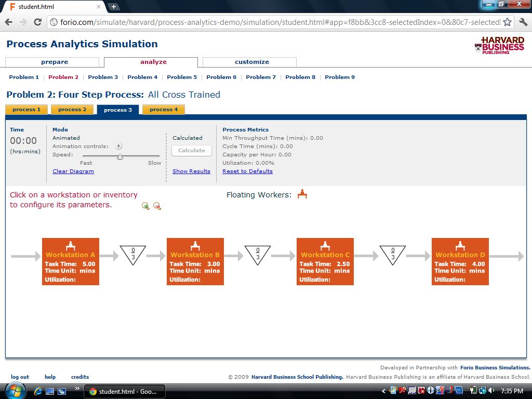This screenshot has height=399, width=532.
Task: Open the credits link
Action: [x=80, y=377]
